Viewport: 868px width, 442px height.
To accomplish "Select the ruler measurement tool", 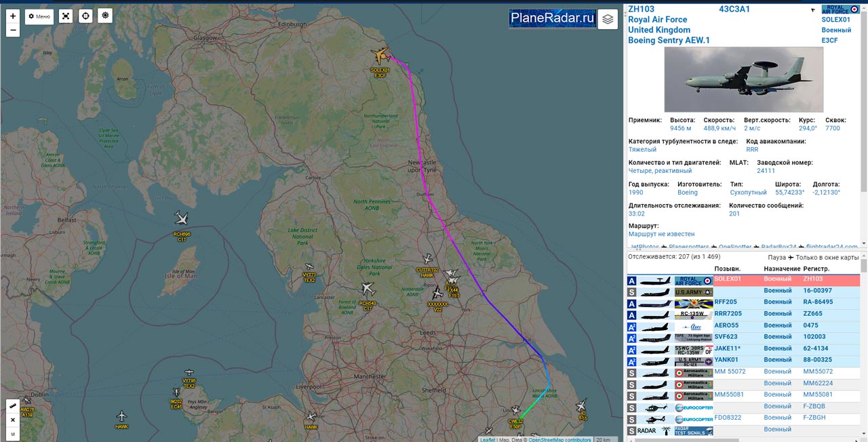I will [13, 405].
